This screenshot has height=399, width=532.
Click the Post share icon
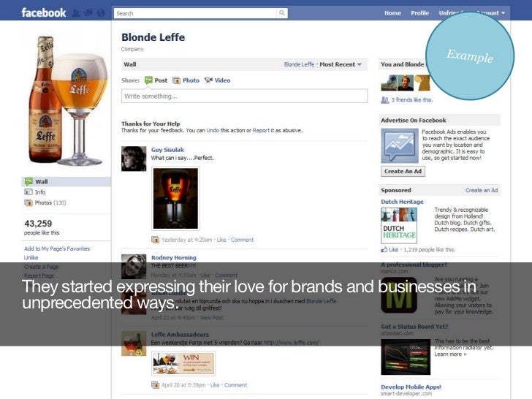pos(148,80)
